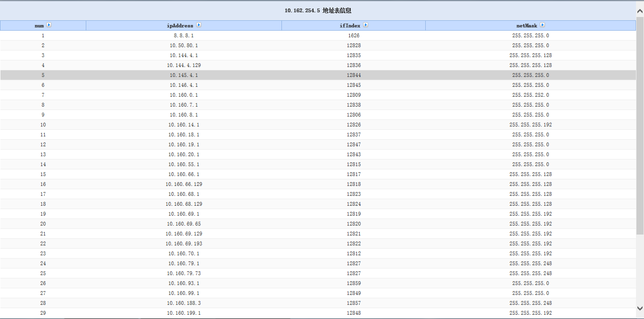
Task: Click the sort arrow icon beside num
Action: coord(49,25)
